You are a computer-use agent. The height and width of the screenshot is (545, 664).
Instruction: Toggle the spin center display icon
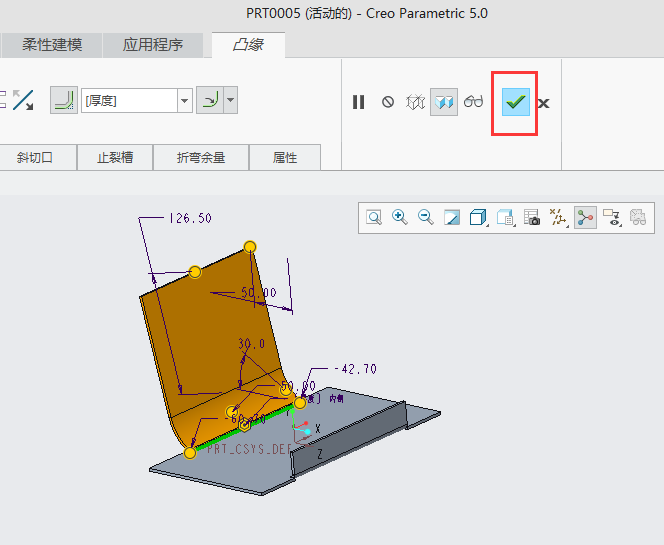coord(586,217)
